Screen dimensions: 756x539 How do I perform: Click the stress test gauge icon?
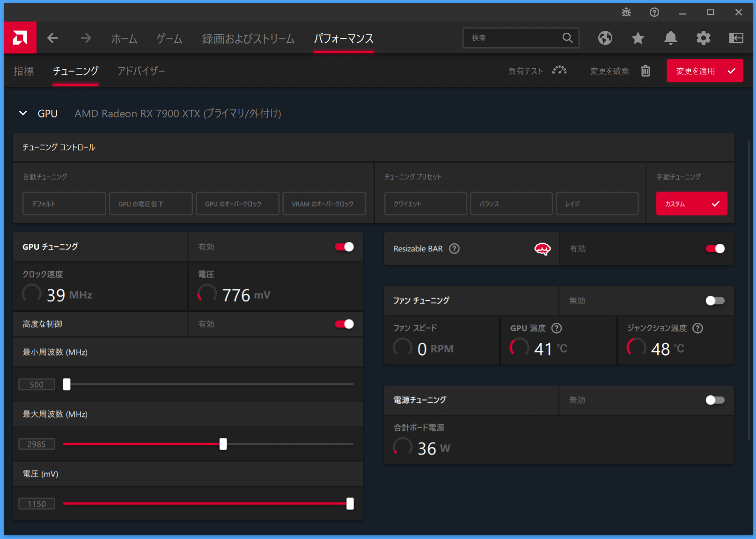(559, 71)
